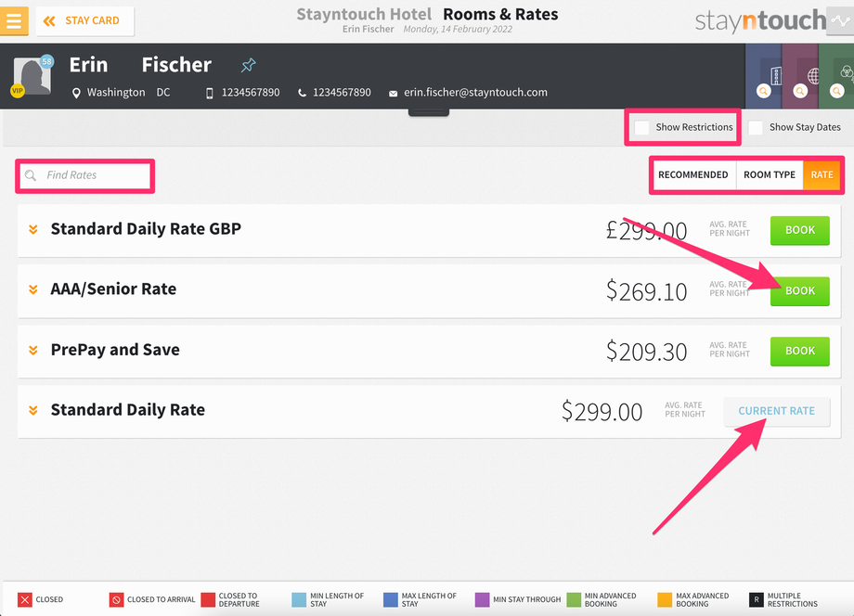This screenshot has height=616, width=854.
Task: Click Closed legend red X icon
Action: (x=24, y=599)
